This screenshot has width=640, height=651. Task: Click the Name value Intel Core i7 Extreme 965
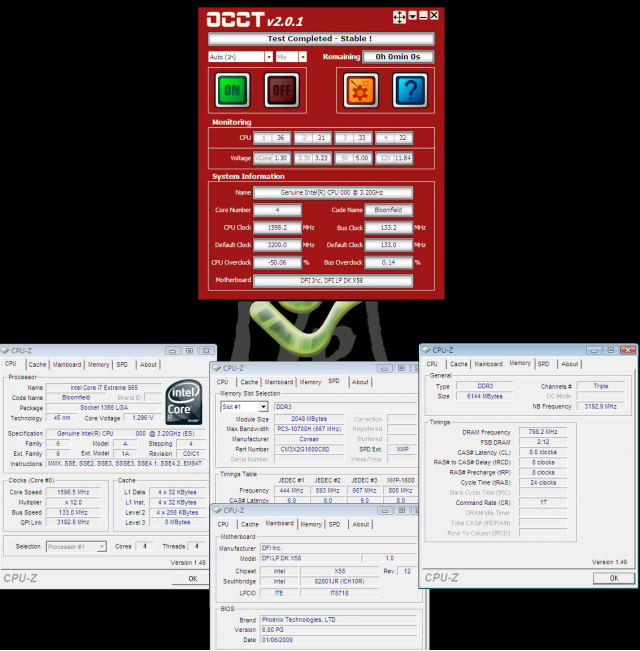(x=104, y=387)
